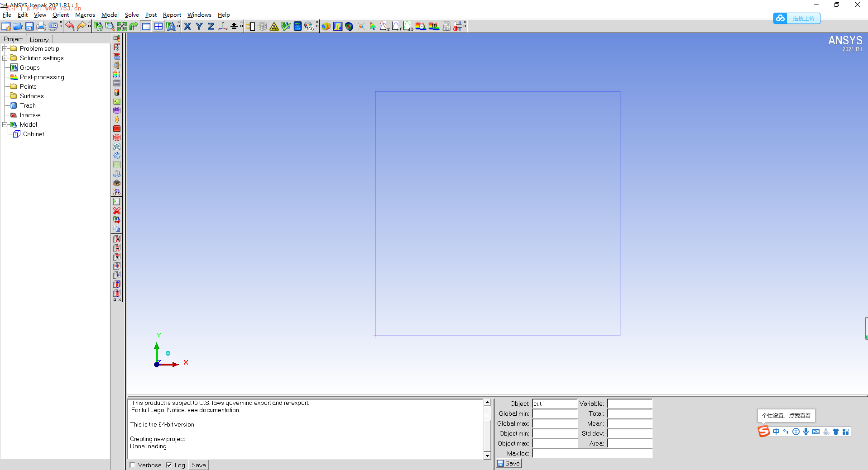Click the Print screen printer icon
This screenshot has width=868, height=470.
41,26
